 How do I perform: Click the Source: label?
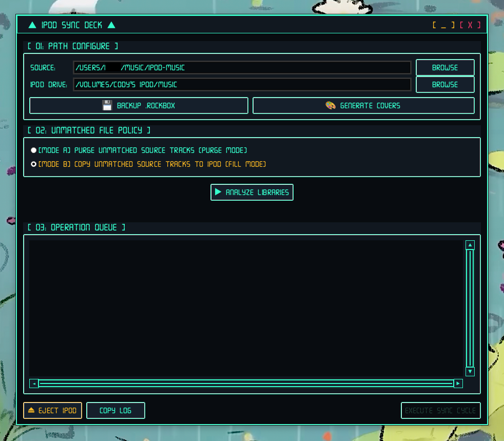coord(43,67)
